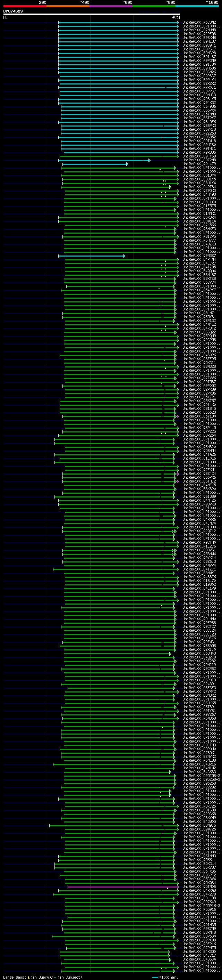The image size is (222, 980).
Task: Click hit label UniRef100_C6F9U6
Action: coord(199,106)
